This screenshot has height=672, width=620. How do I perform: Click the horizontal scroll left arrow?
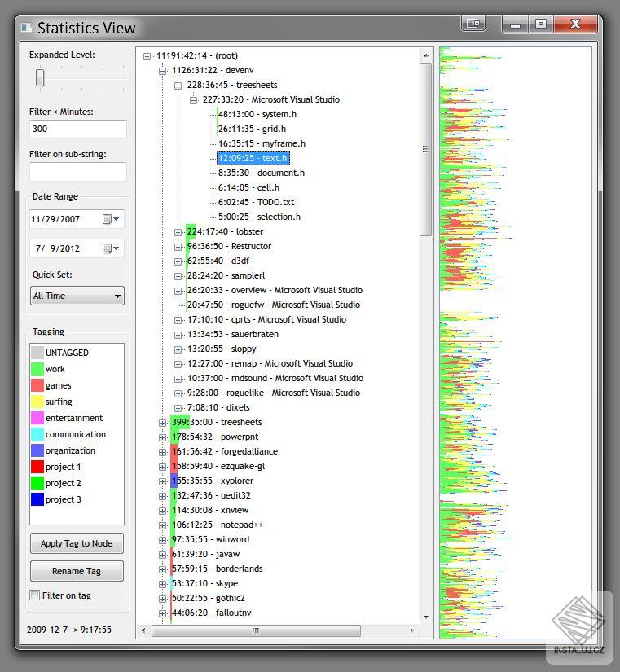tap(143, 630)
